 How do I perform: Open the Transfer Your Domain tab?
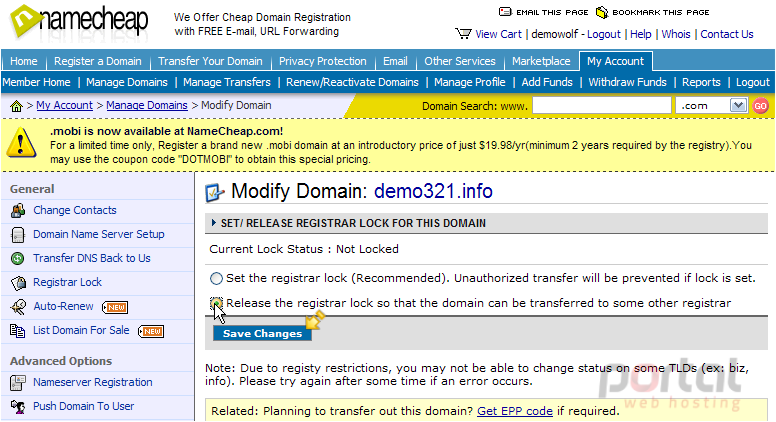coord(210,61)
